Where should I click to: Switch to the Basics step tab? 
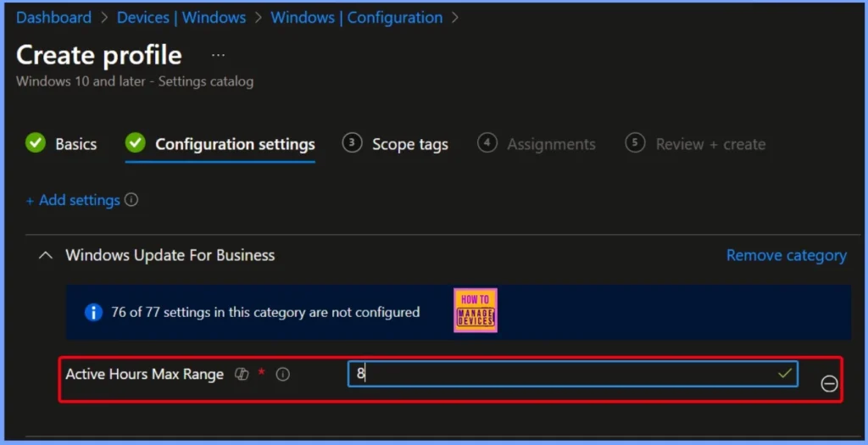tap(61, 144)
